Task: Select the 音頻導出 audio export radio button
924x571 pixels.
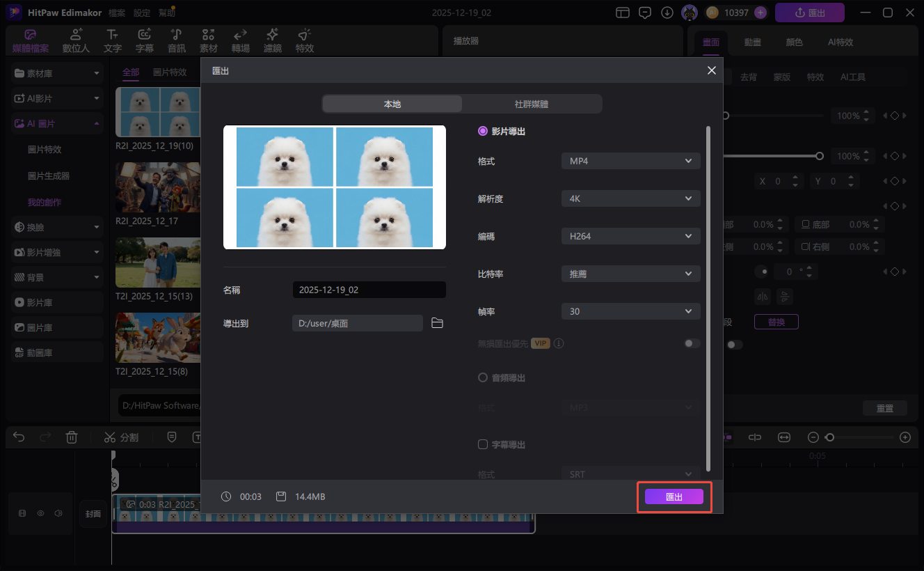Action: (x=483, y=377)
